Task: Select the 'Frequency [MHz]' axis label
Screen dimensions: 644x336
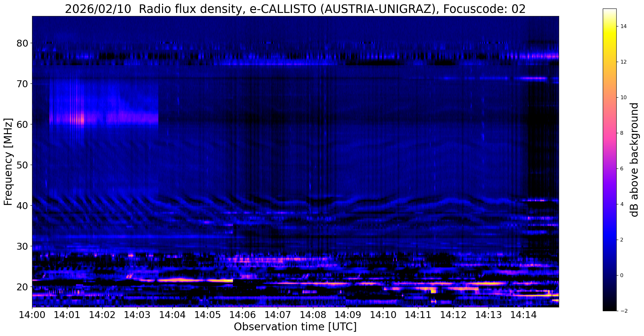Action: pos(8,162)
